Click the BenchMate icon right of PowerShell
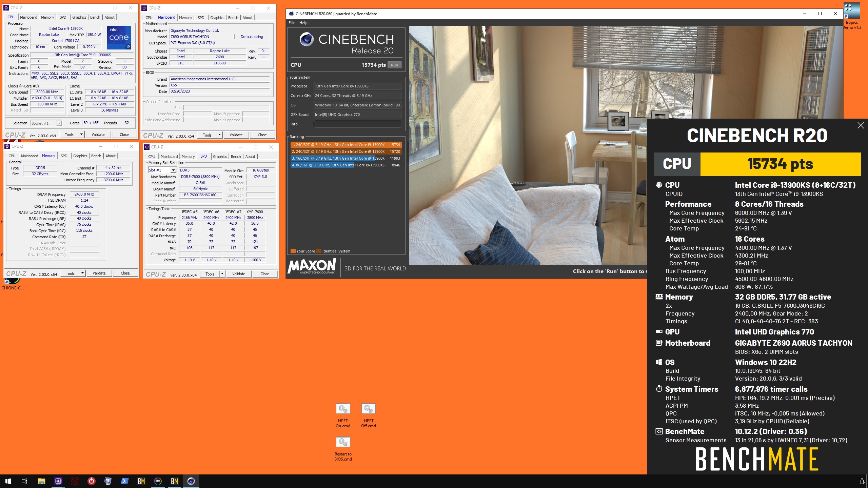The width and height of the screenshot is (868, 488). (x=141, y=481)
